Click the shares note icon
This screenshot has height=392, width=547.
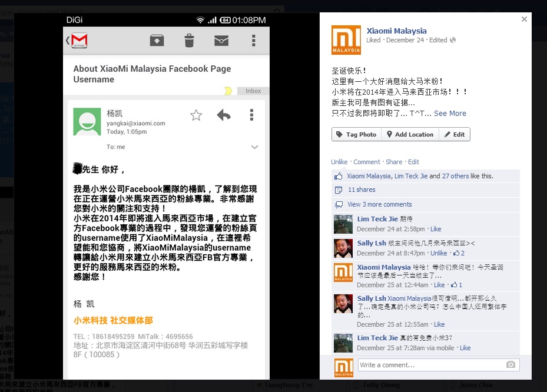tap(339, 190)
